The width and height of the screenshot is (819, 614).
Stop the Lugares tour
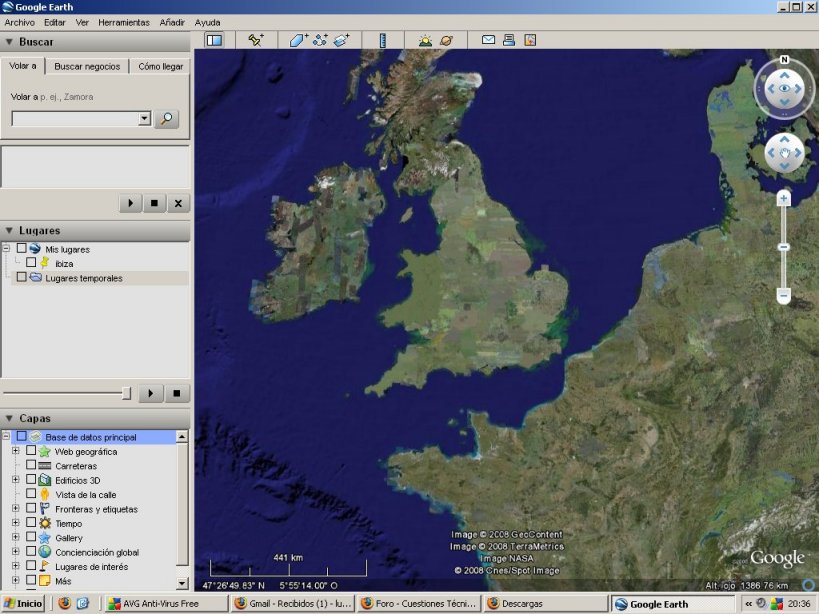tap(177, 393)
